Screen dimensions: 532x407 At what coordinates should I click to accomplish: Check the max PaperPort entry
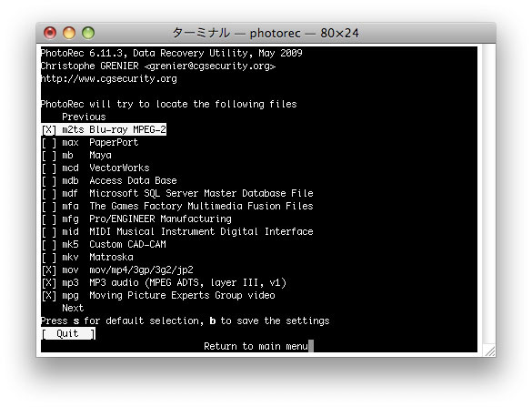(90, 142)
